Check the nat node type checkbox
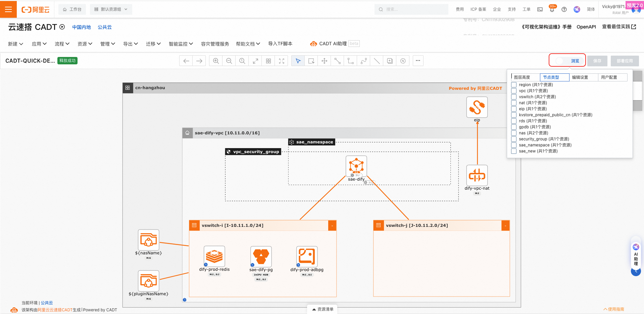644x314 pixels. (514, 103)
